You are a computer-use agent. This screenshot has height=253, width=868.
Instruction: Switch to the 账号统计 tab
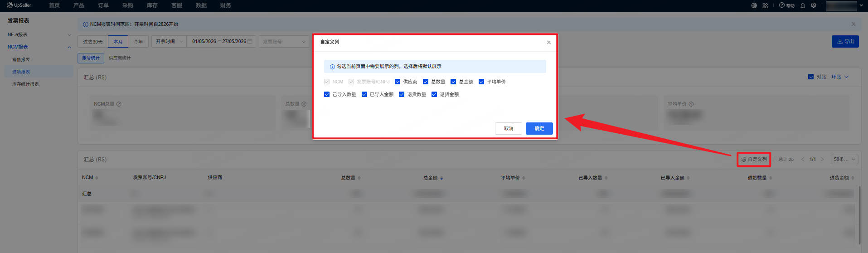pyautogui.click(x=91, y=58)
